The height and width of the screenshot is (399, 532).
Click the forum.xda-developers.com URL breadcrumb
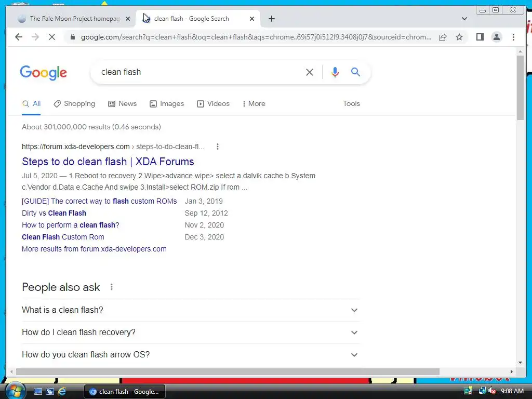(113, 147)
